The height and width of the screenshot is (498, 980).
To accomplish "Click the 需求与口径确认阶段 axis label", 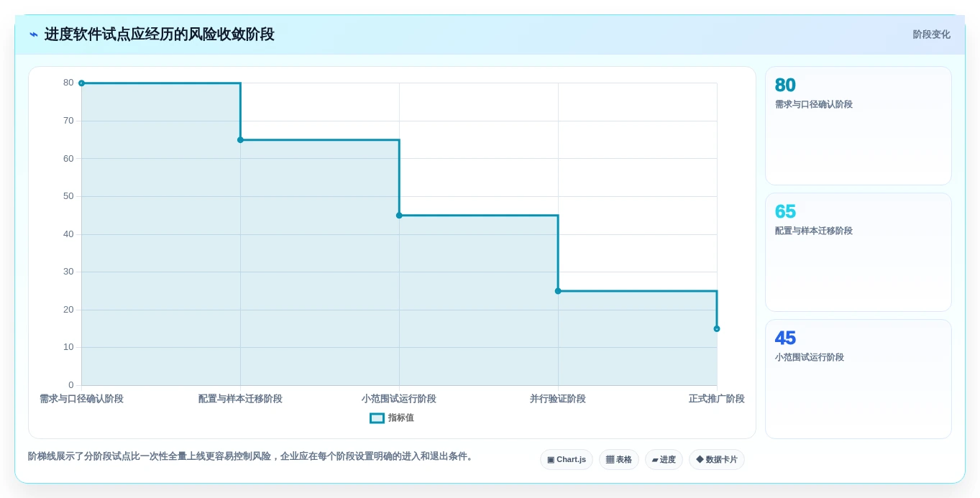I will [81, 399].
